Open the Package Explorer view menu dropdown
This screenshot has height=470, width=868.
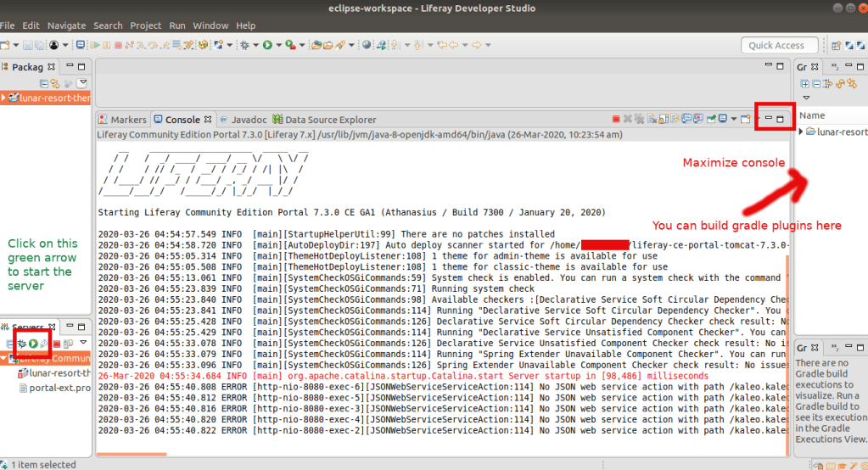pos(82,82)
